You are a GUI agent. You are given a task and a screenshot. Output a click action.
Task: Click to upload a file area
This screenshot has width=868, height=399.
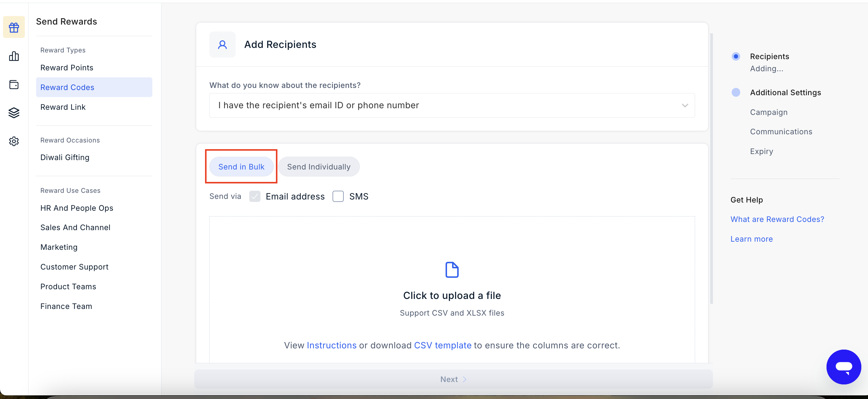[452, 289]
